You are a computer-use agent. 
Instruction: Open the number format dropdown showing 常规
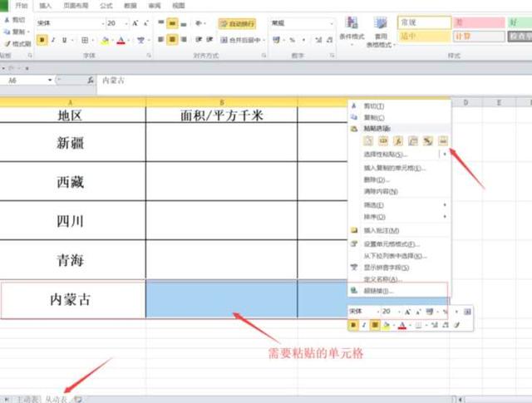tap(302, 24)
